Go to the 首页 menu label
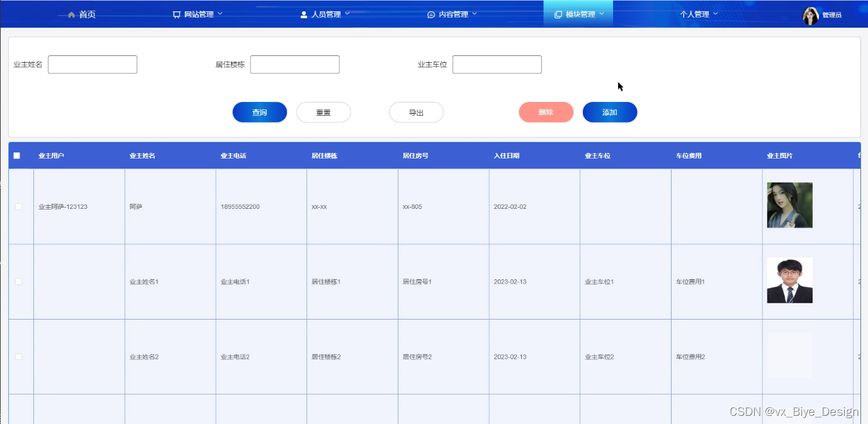868x424 pixels. tap(87, 14)
